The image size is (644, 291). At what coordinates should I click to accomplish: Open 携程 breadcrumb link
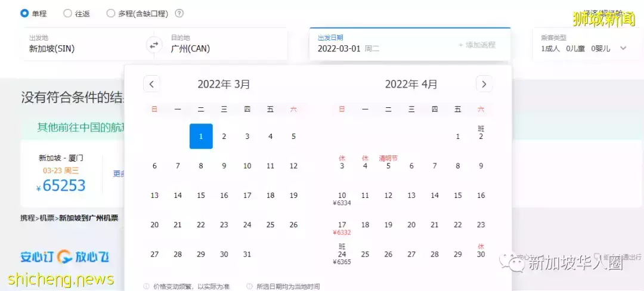[27, 218]
